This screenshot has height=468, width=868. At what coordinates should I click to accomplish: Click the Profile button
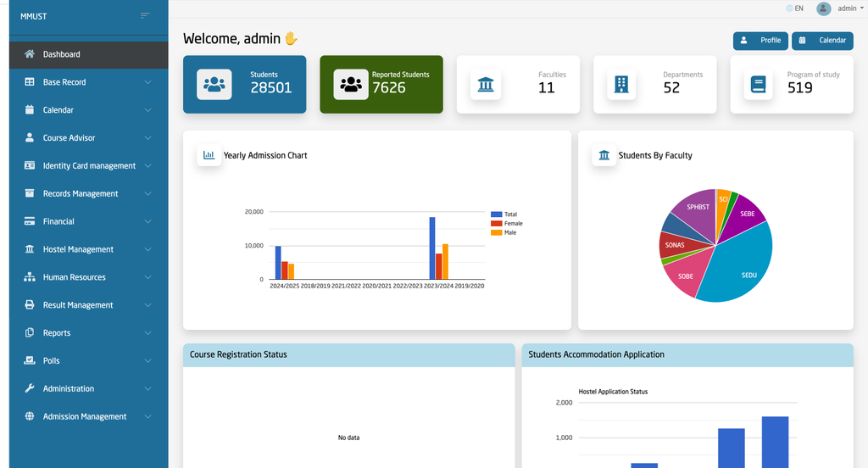760,41
